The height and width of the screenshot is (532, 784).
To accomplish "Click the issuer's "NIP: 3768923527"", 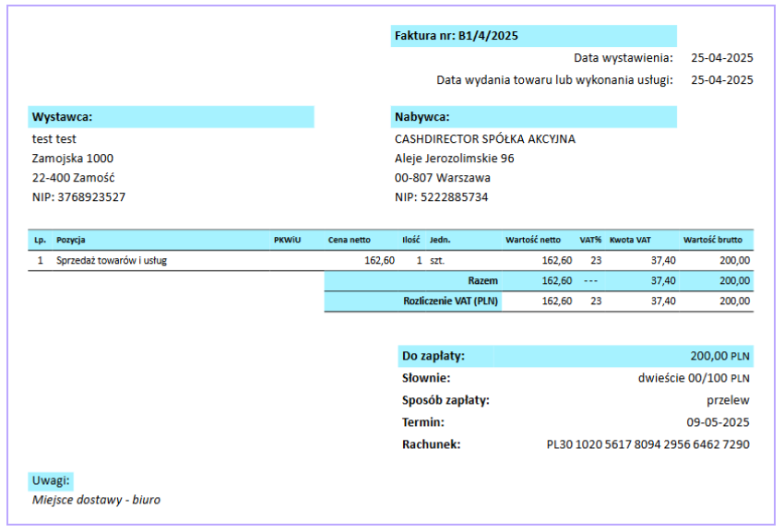I will tap(78, 197).
